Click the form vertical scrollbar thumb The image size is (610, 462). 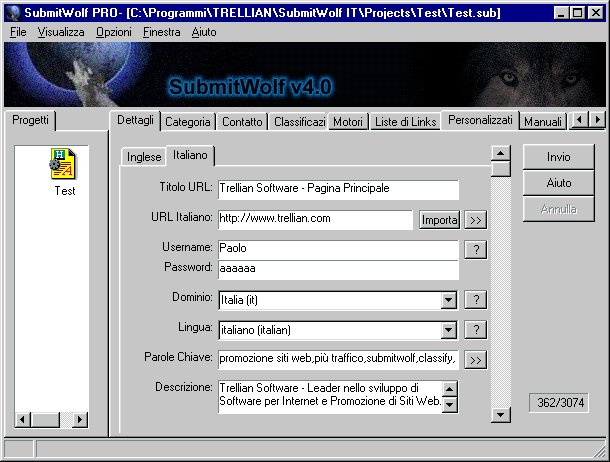[x=501, y=169]
